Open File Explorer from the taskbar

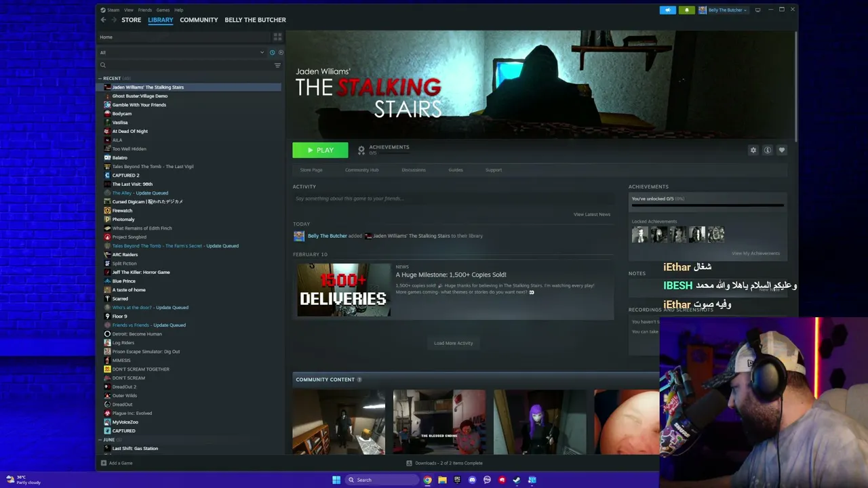tap(442, 480)
